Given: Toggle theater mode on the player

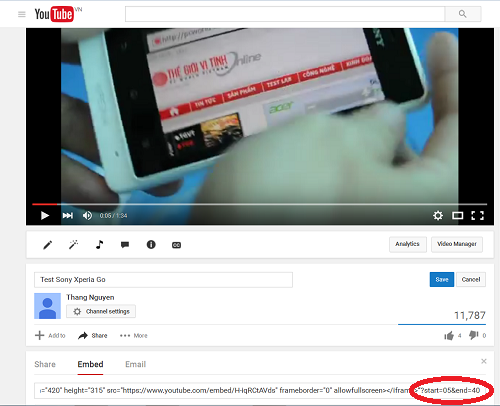Looking at the screenshot, I should pos(457,216).
